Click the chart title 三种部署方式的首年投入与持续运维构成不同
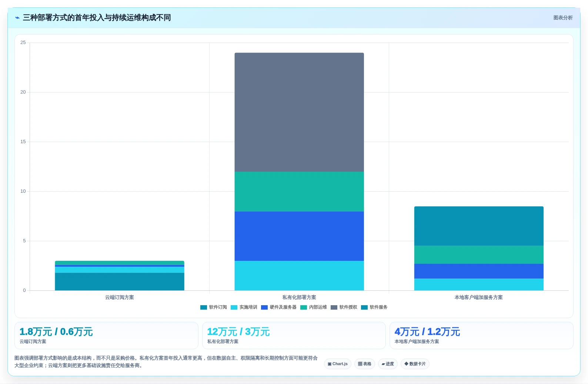The width and height of the screenshot is (588, 384). coord(97,18)
